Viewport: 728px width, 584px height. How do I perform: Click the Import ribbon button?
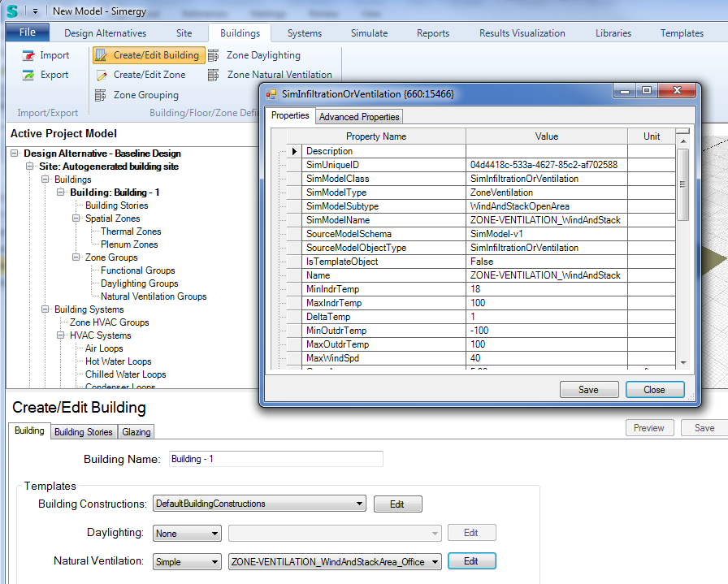pyautogui.click(x=46, y=55)
